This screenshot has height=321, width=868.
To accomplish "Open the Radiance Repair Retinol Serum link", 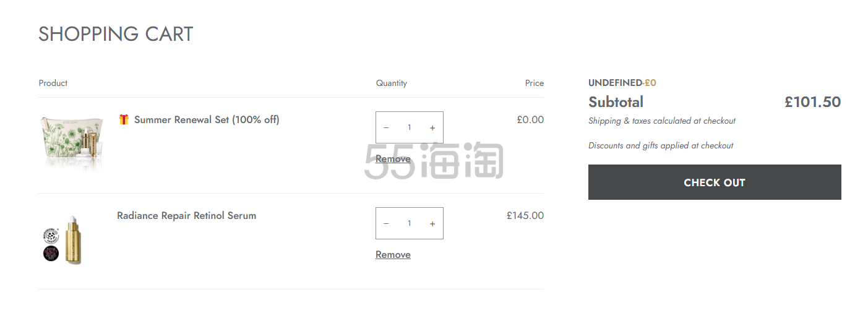I will point(186,216).
